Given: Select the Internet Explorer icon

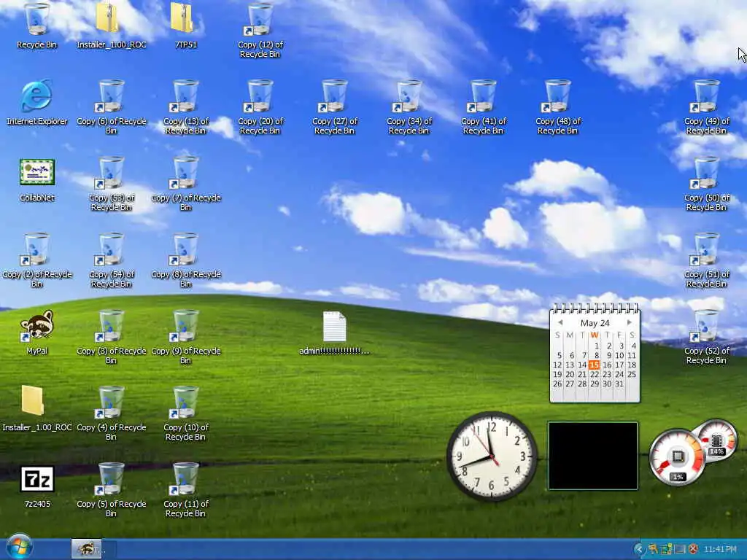Looking at the screenshot, I should (36, 102).
